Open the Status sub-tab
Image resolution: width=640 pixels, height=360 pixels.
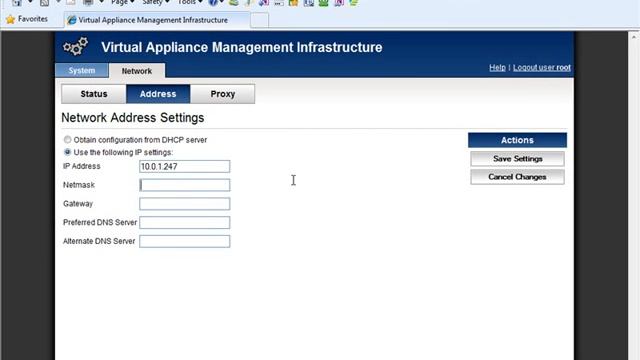[x=93, y=94]
